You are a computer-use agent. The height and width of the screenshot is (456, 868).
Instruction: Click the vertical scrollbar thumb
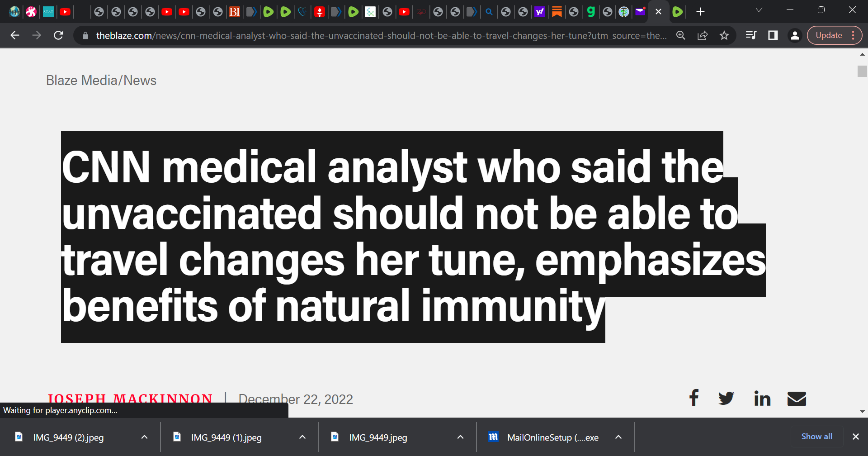862,71
